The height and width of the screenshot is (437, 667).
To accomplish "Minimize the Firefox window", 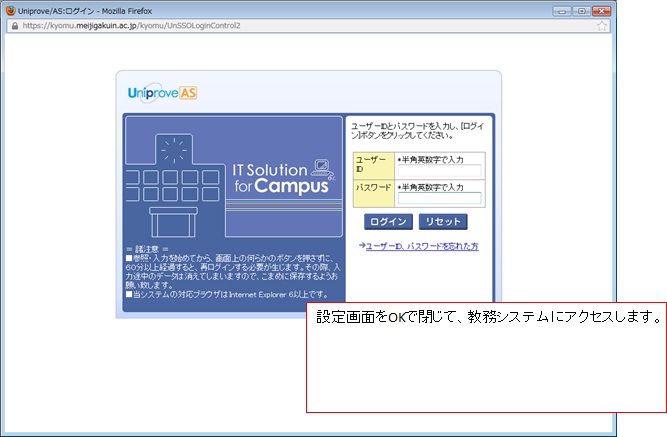I will [x=562, y=11].
